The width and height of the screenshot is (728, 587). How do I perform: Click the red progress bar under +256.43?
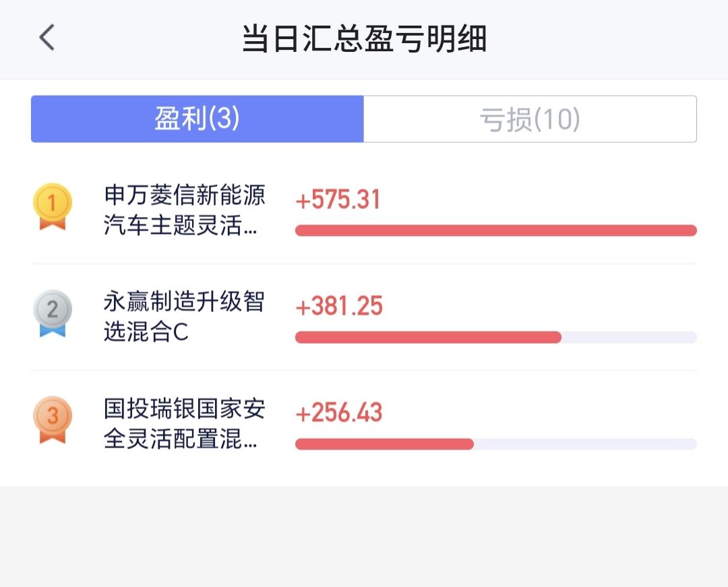point(384,444)
